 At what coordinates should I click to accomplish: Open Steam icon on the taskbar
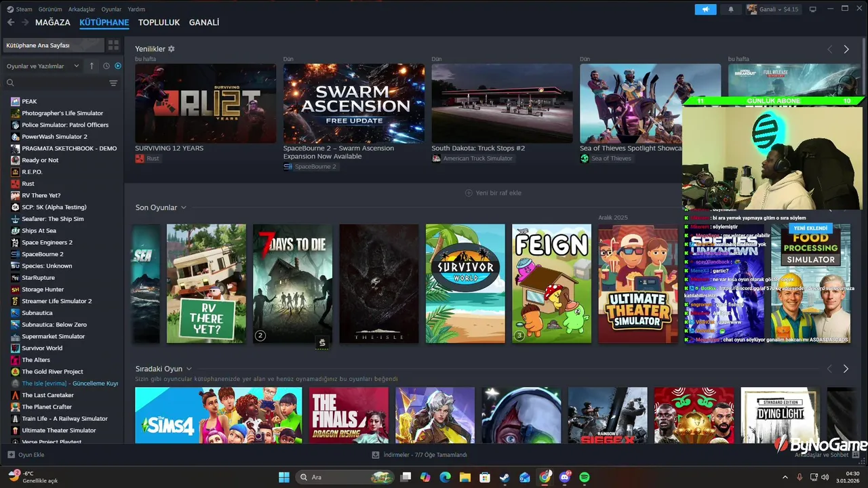pyautogui.click(x=505, y=477)
